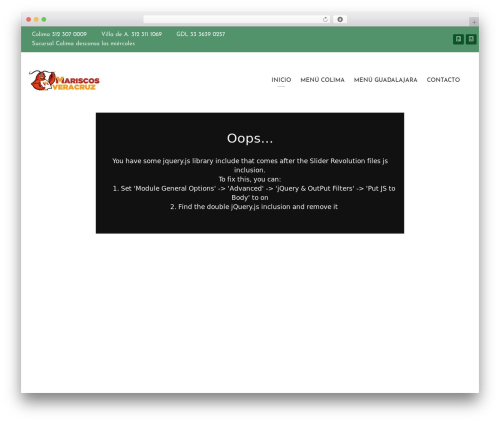Screen dimensions: 500x423
Task: Click the browser reload icon
Action: 325,19
